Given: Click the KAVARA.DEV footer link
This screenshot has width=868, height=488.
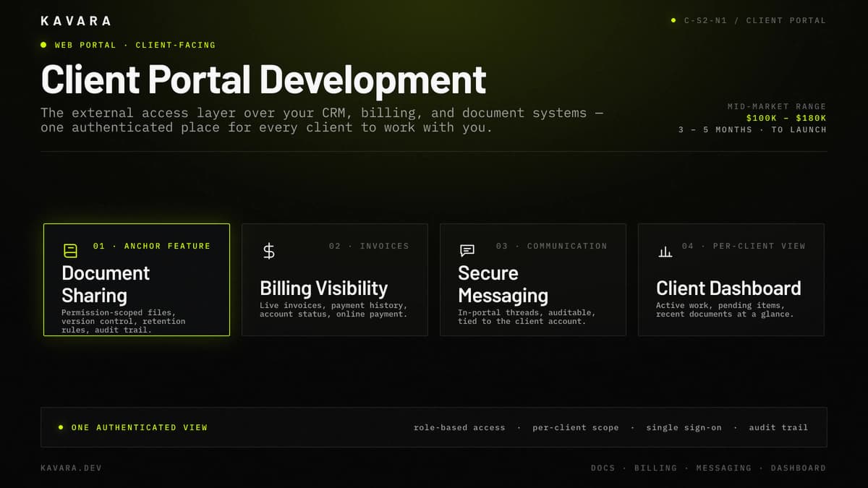Looking at the screenshot, I should tap(72, 468).
